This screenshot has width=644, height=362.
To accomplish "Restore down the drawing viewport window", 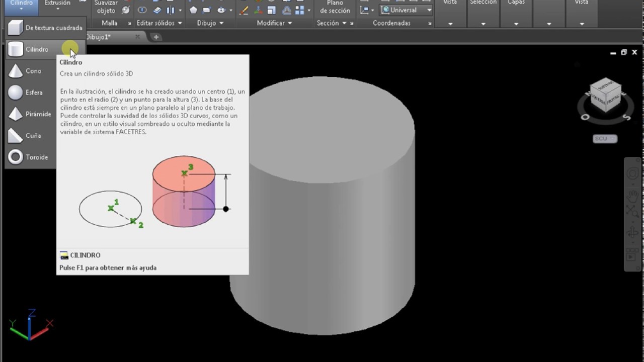I will click(x=624, y=52).
